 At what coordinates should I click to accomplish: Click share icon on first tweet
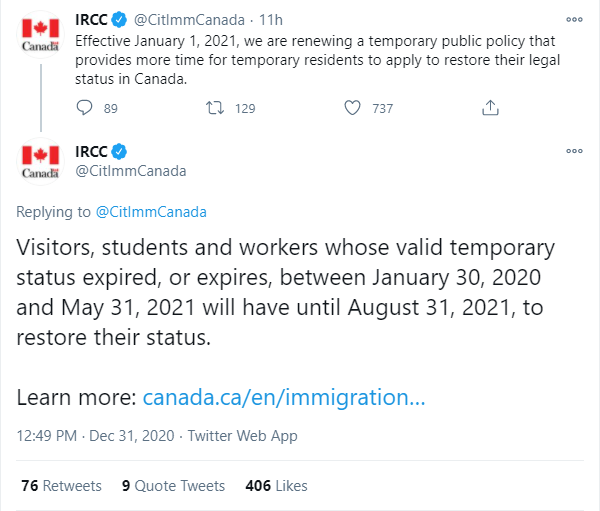click(x=490, y=108)
